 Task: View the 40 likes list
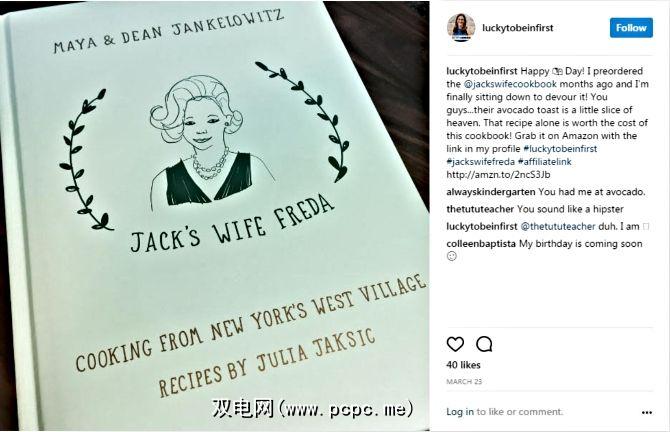click(x=463, y=365)
